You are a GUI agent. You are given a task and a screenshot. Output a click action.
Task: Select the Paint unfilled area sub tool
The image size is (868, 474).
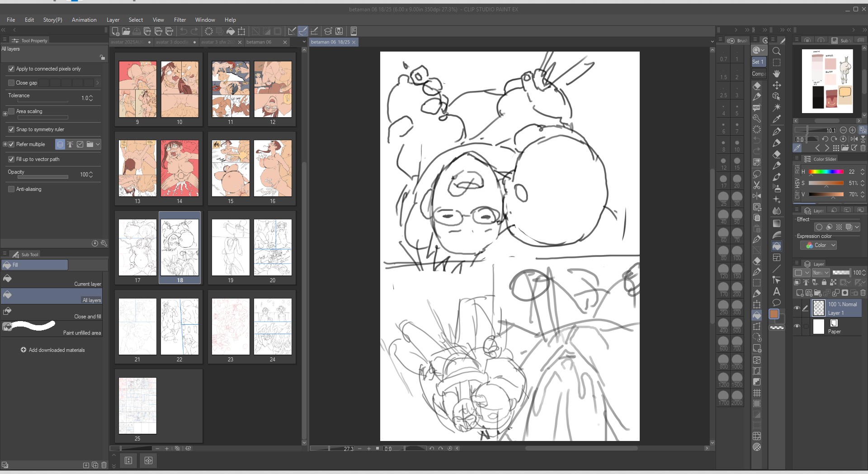pos(52,328)
